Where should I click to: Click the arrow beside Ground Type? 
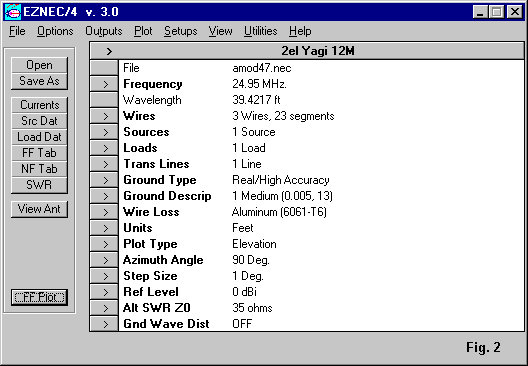point(104,180)
